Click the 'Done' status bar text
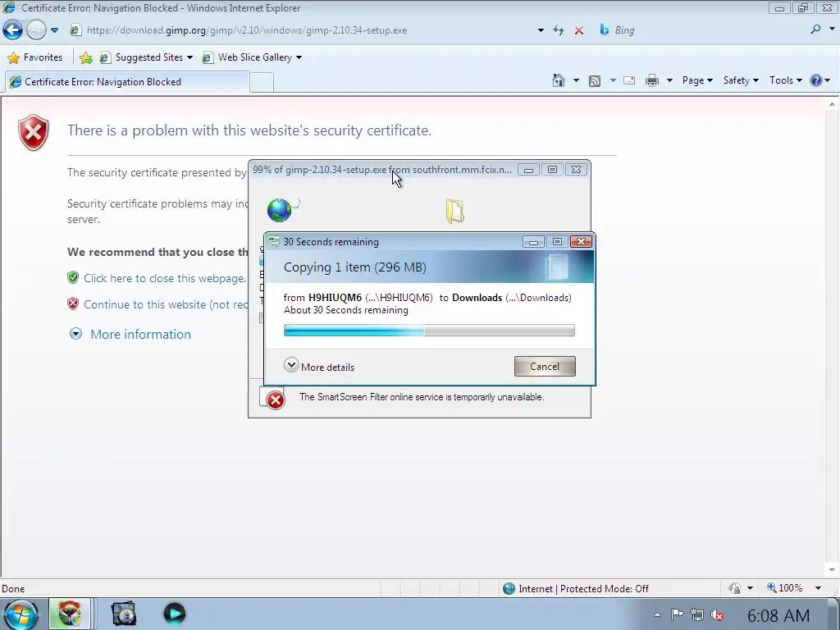The height and width of the screenshot is (630, 840). (13, 589)
